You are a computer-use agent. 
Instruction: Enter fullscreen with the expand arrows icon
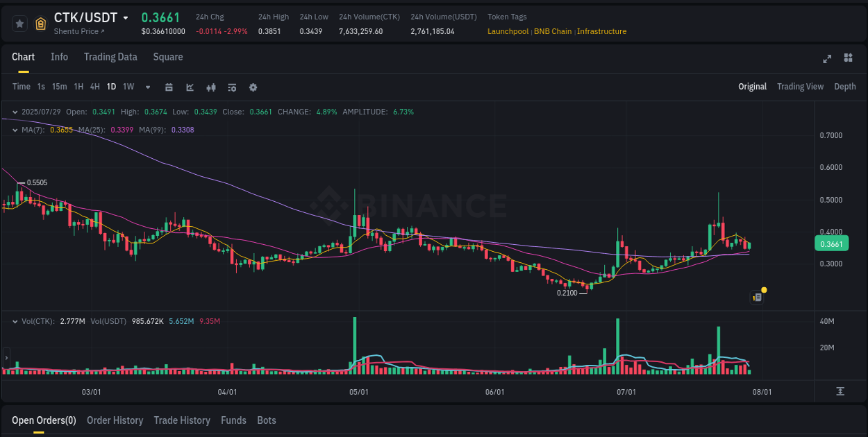(x=826, y=60)
